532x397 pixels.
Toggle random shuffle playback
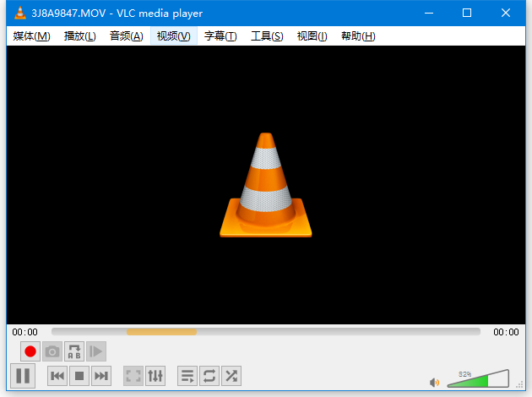[x=231, y=376]
